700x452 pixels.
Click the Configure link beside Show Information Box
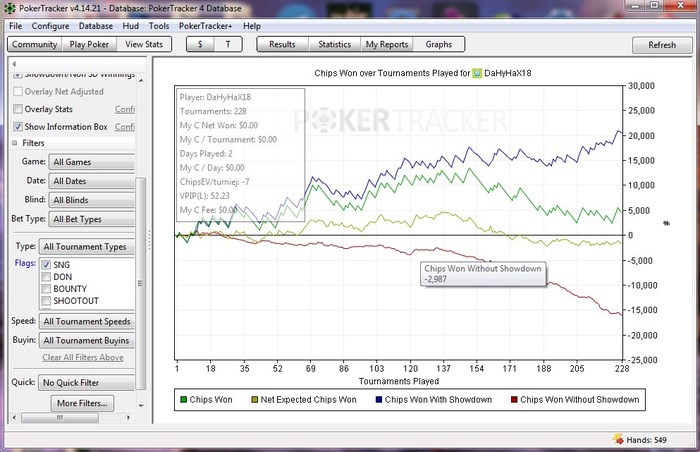(x=125, y=126)
